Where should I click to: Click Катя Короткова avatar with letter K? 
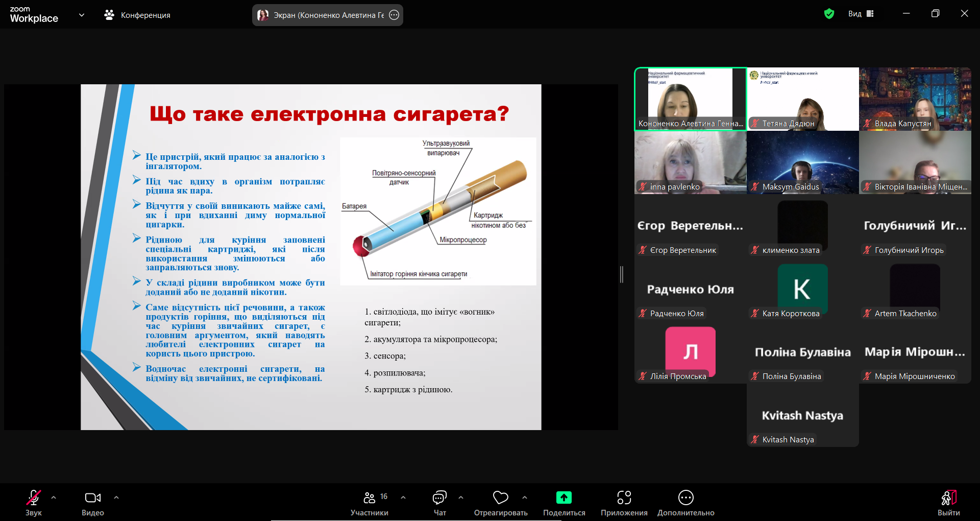[802, 289]
